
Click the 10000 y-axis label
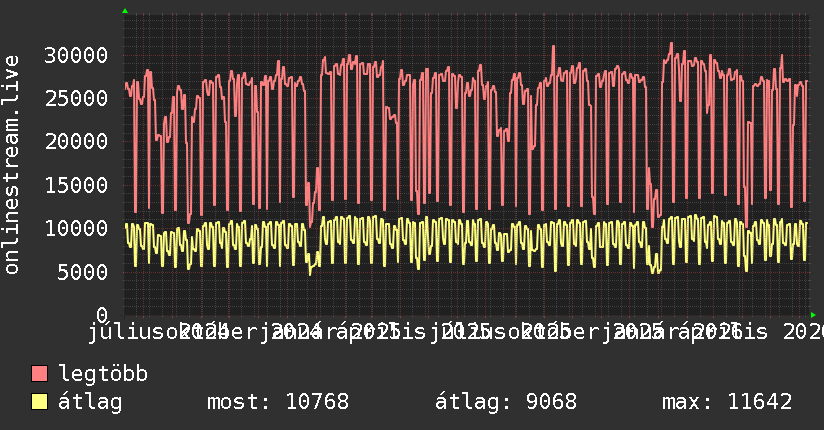pos(76,228)
